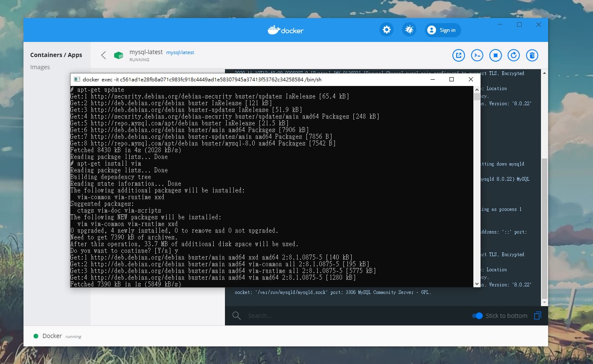The width and height of the screenshot is (593, 364).
Task: Click the log search magnifier icon
Action: (237, 316)
